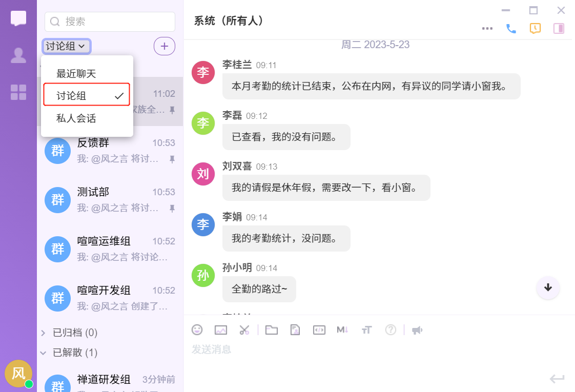575x392 pixels.
Task: Insert a code snippet with the code icon
Action: (319, 330)
